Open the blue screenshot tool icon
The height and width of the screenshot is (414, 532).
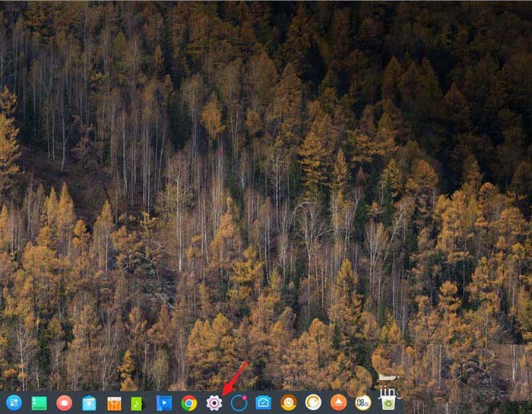(x=264, y=403)
